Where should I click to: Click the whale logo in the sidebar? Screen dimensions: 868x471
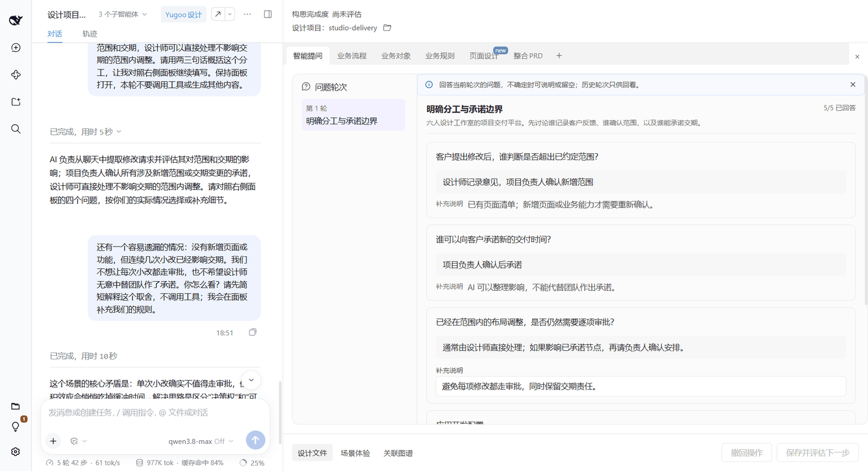point(16,21)
